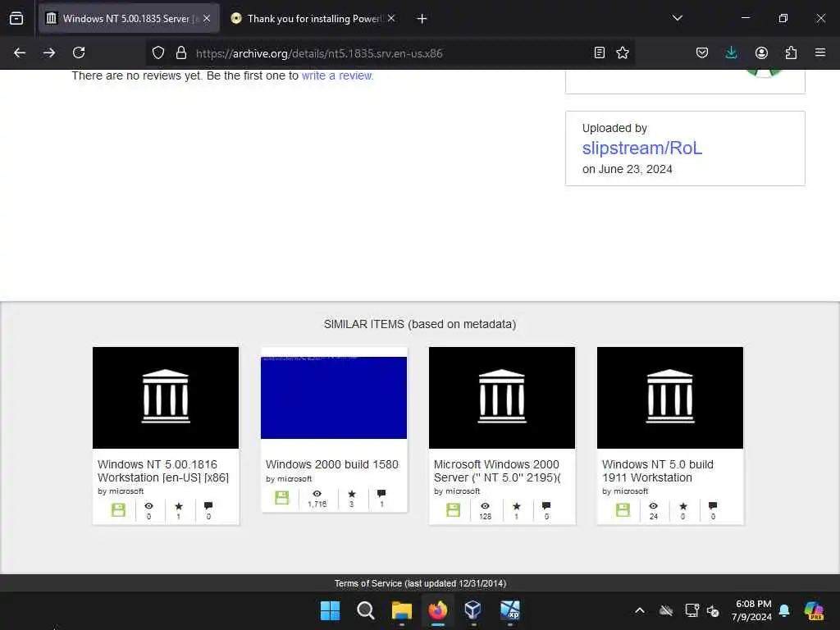Close the Thank you for installing tab
This screenshot has width=840, height=630.
coord(391,18)
